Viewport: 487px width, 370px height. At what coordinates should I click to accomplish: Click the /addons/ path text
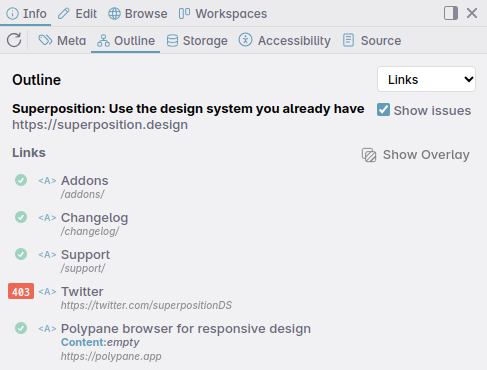click(83, 194)
